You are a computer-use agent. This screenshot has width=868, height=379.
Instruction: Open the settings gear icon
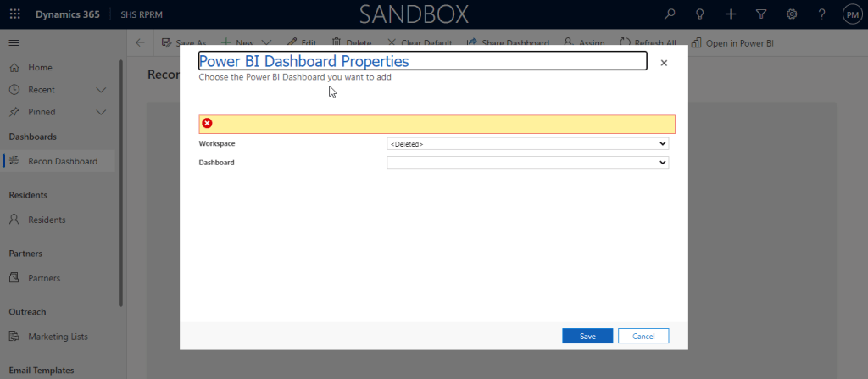(x=792, y=14)
